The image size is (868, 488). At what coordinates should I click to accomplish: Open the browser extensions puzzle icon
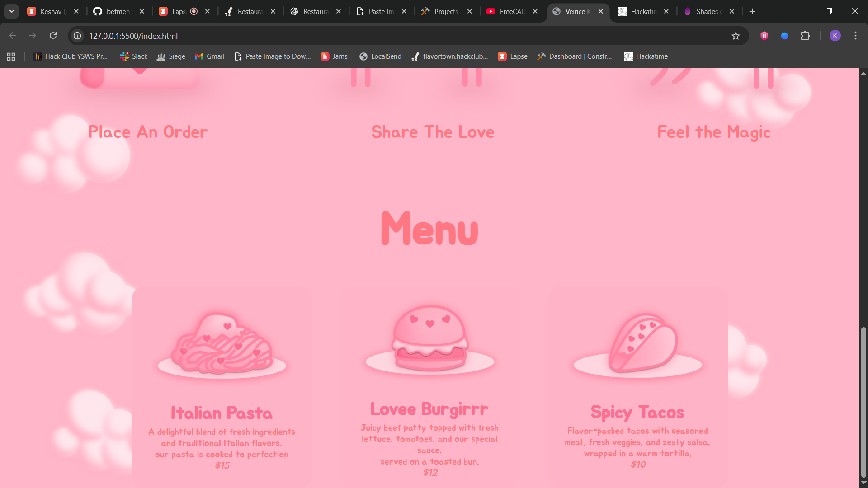(x=805, y=36)
